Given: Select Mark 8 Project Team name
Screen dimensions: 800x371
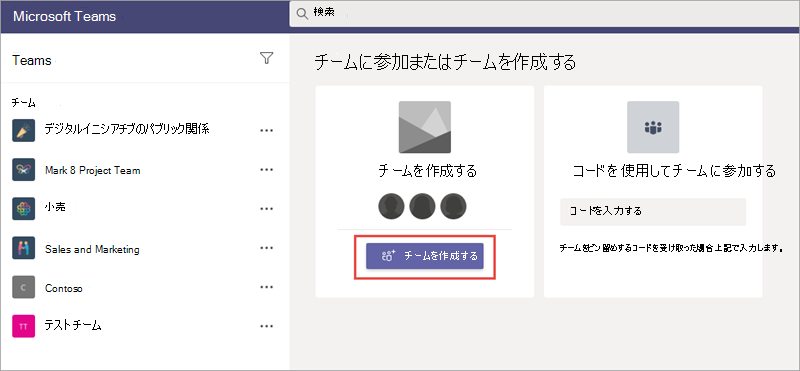Looking at the screenshot, I should coord(92,170).
